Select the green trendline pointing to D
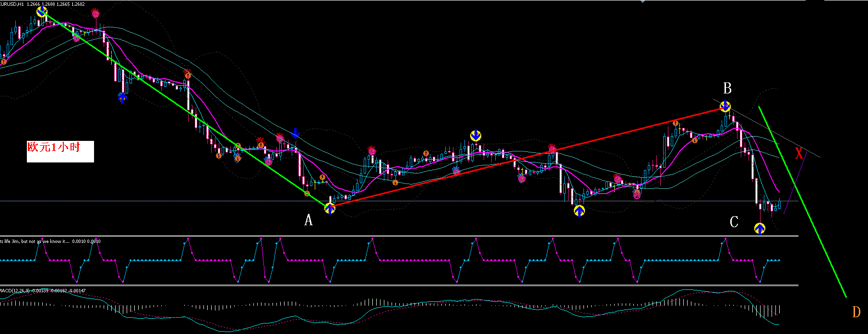868x334 pixels. click(802, 202)
